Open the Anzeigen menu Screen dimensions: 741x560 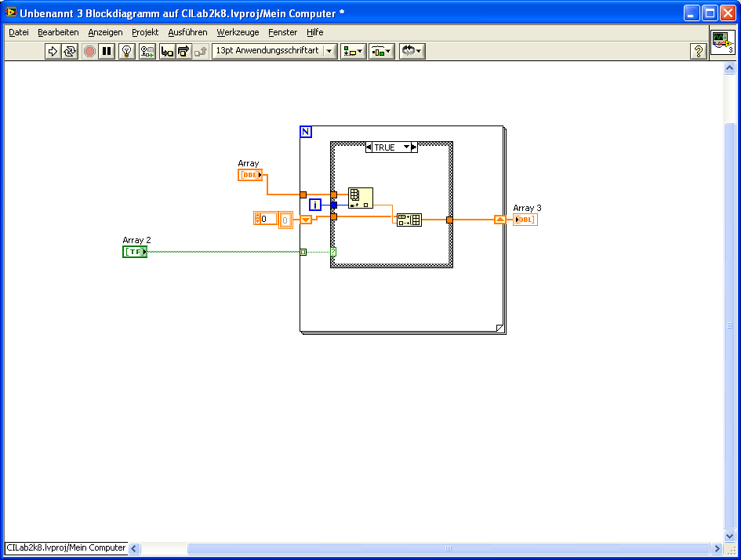(105, 32)
